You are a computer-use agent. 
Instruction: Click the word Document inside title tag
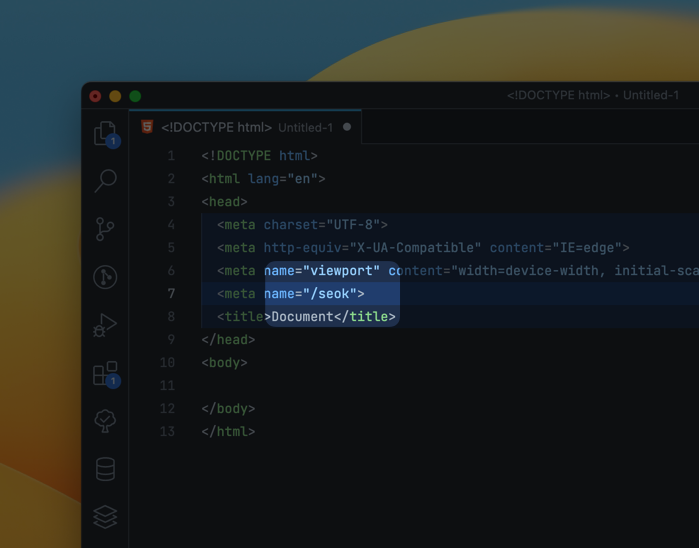pos(302,317)
